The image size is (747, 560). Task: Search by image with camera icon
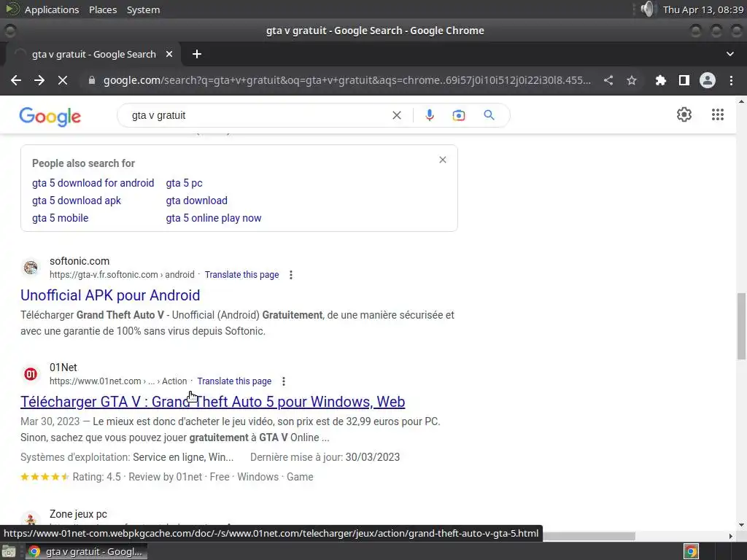458,115
